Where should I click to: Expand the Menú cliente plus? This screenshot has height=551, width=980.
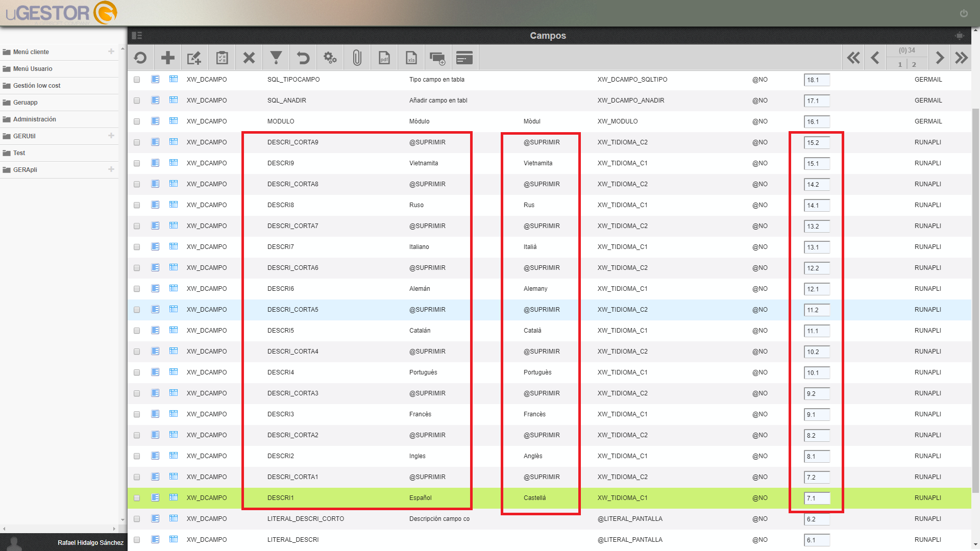[x=111, y=52]
